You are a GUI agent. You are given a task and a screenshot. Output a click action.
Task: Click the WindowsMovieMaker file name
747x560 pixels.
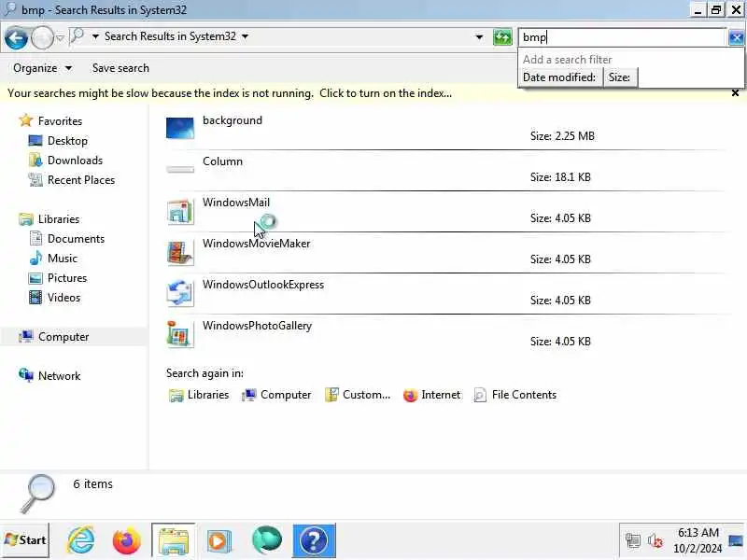[256, 244]
